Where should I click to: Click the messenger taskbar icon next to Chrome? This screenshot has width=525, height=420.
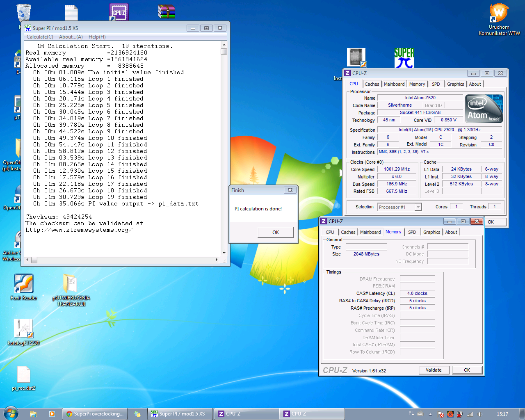point(137,414)
